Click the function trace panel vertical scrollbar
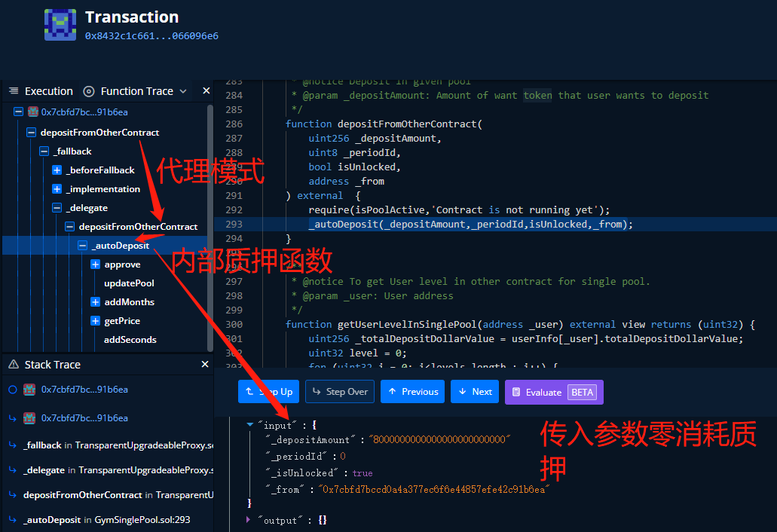This screenshot has width=777, height=532. [210, 228]
